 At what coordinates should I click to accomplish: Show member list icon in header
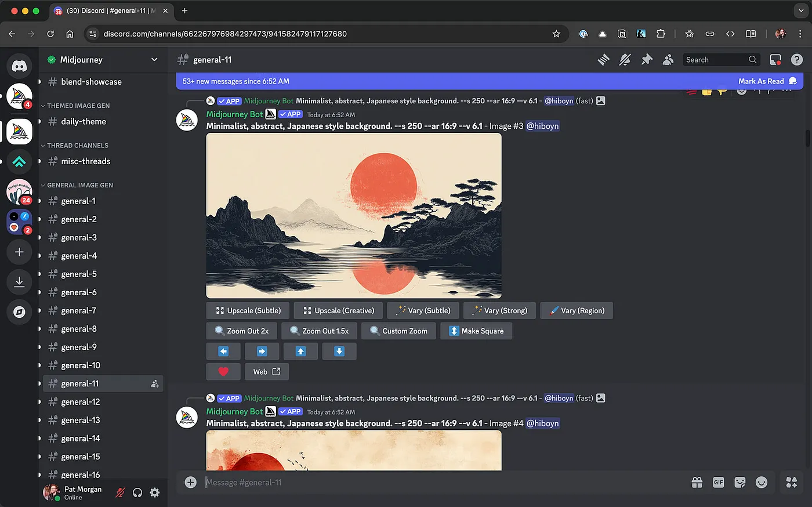[668, 60]
